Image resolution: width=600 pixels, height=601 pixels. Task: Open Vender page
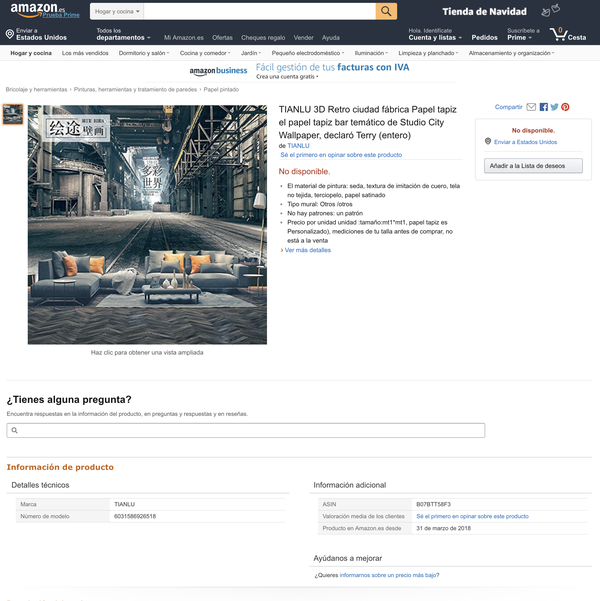tap(303, 38)
